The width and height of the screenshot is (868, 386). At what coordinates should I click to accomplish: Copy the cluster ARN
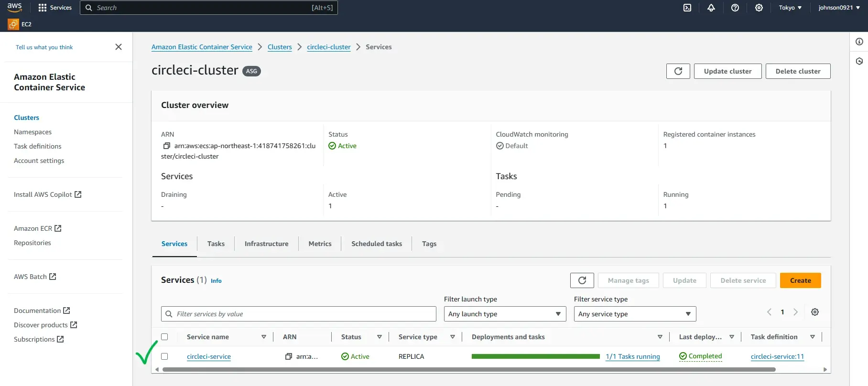pos(166,146)
